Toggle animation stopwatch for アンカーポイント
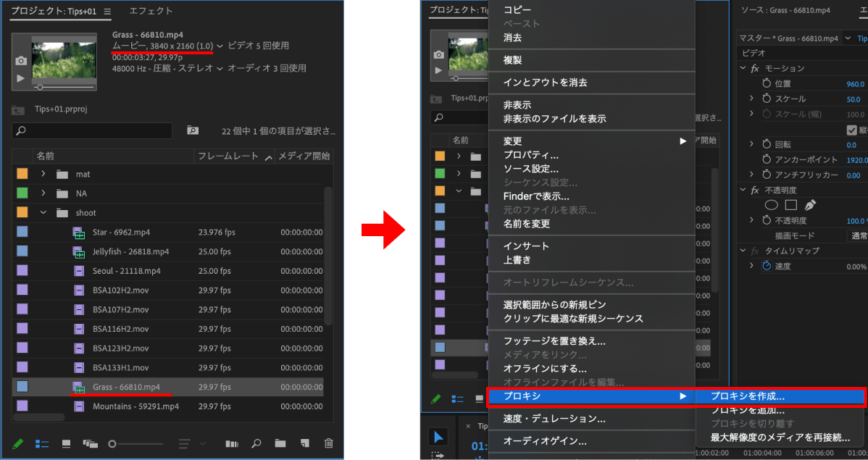The height and width of the screenshot is (460, 868). point(767,159)
